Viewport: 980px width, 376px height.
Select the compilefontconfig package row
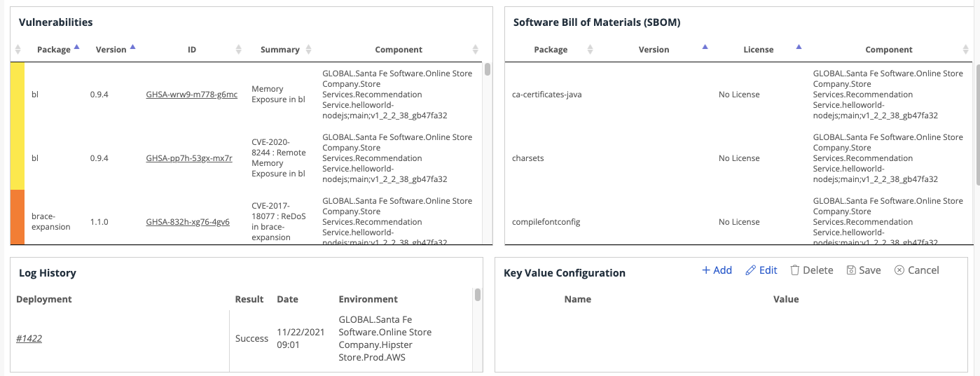coord(546,222)
